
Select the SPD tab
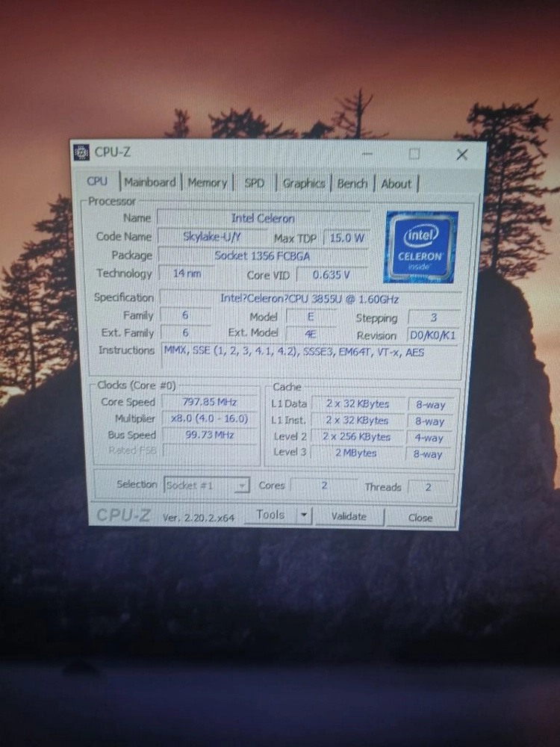255,184
